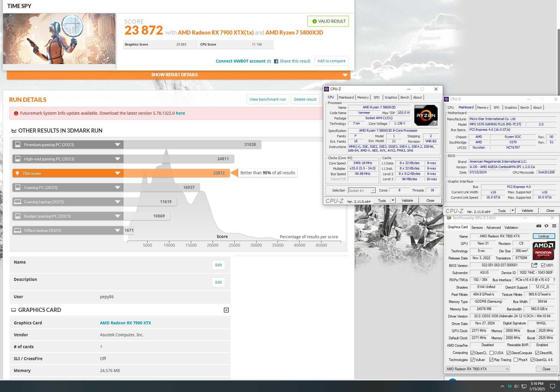Click the Bus Interface question mark icon
The width and height of the screenshot is (560, 392).
point(554,280)
